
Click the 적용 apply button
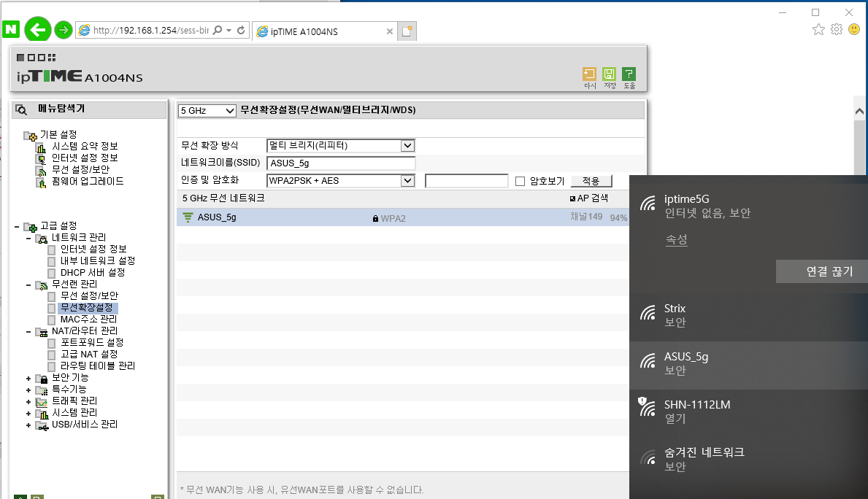(x=591, y=181)
